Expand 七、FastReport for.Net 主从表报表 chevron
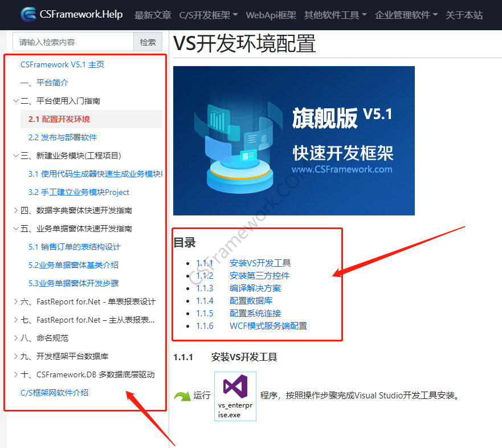 click(16, 320)
